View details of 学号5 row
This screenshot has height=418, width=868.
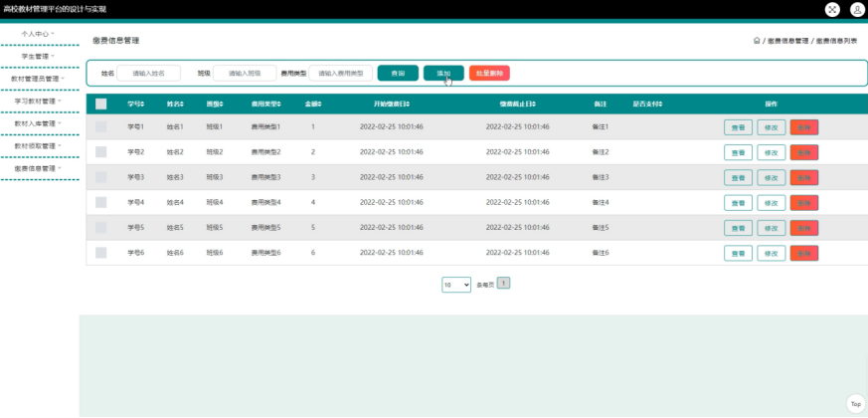pos(738,228)
